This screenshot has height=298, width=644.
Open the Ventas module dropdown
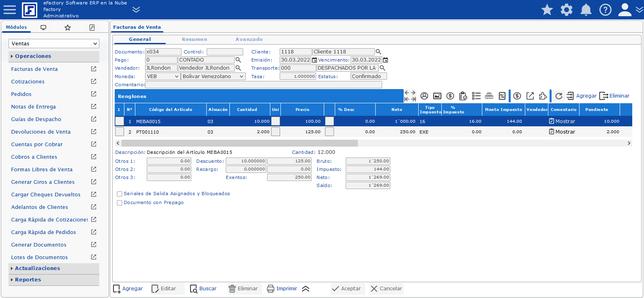point(54,43)
